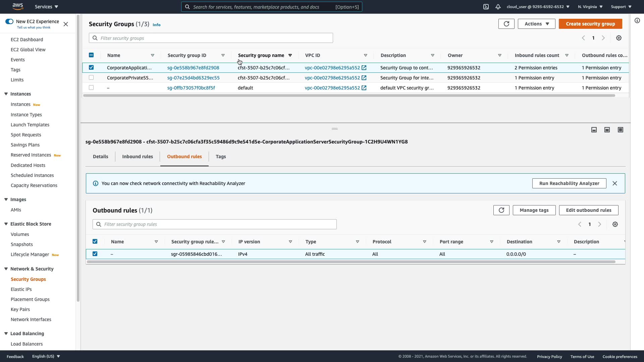Image resolution: width=644 pixels, height=362 pixels.
Task: Toggle the New EC2 Experience switch
Action: point(9,21)
